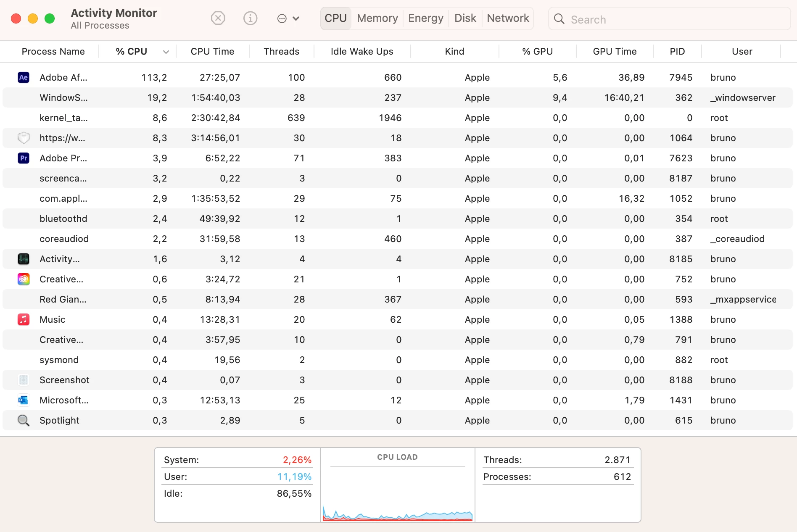
Task: Select the screenca... process row
Action: click(398, 178)
